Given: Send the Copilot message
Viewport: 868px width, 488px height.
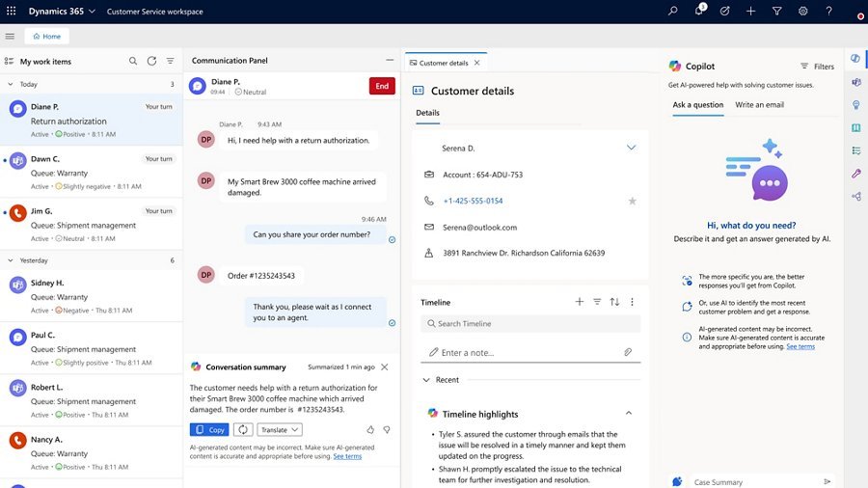Looking at the screenshot, I should pos(827,482).
